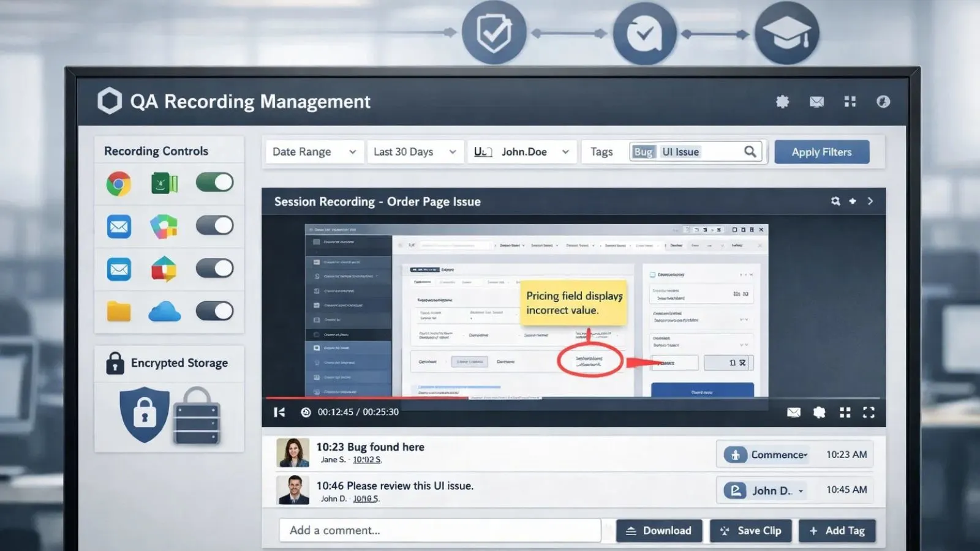The width and height of the screenshot is (980, 551).
Task: Disable the Chrome recording toggle
Action: (214, 182)
